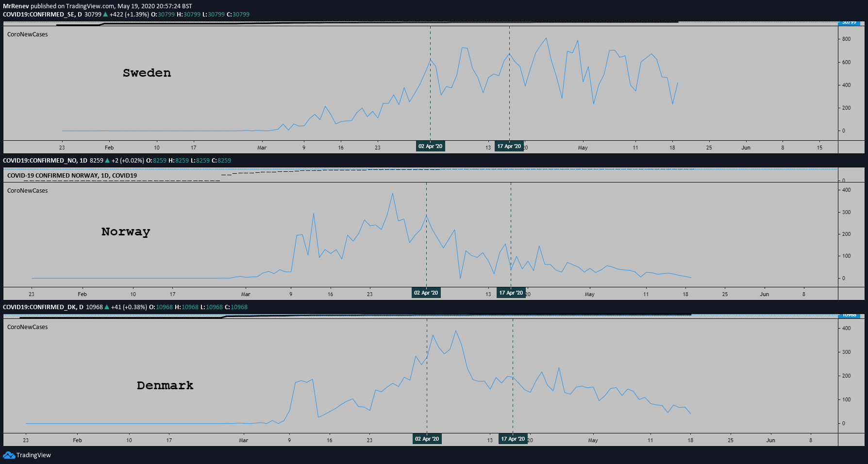Click the Norway chart label text

[x=126, y=232]
